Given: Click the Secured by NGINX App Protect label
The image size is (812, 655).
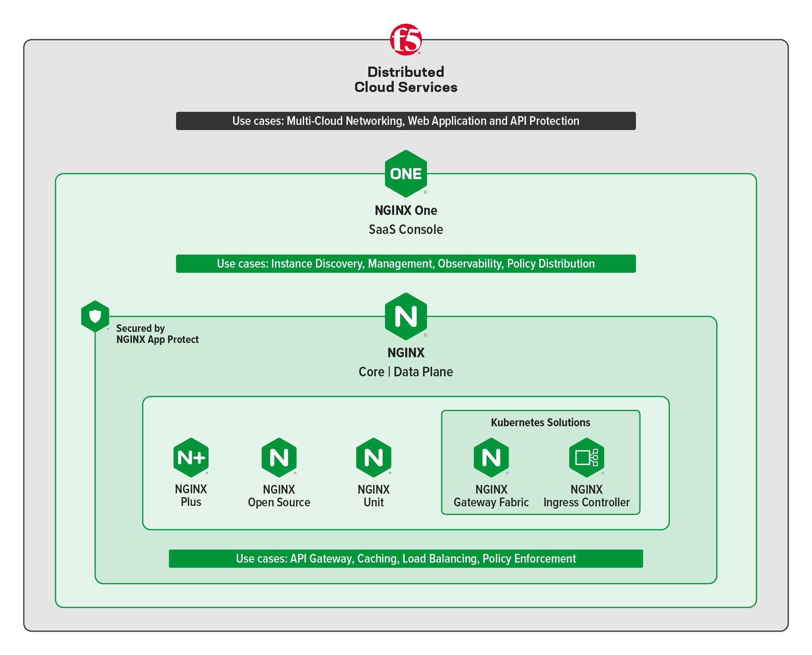Looking at the screenshot, I should [x=157, y=334].
